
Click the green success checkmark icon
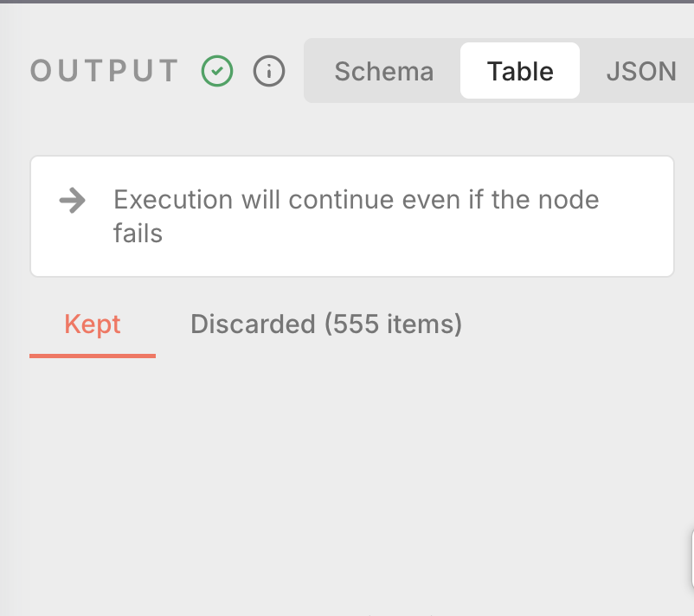(x=217, y=71)
